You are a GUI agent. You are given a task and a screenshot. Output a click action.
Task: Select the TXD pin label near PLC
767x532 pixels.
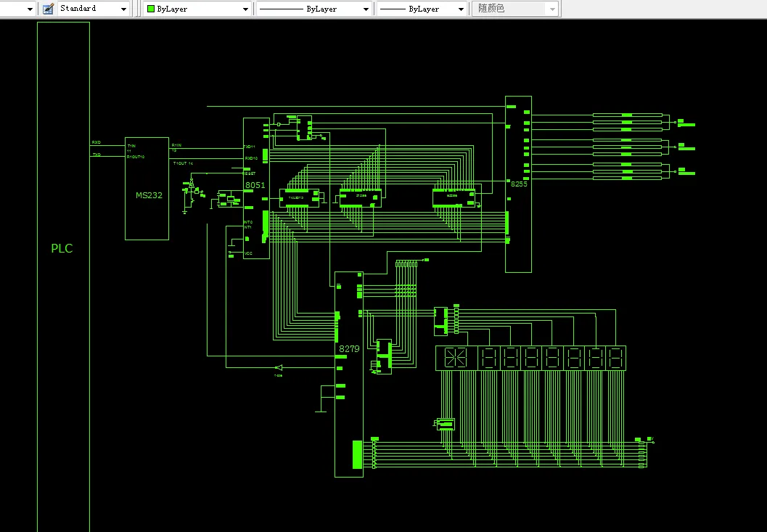97,155
